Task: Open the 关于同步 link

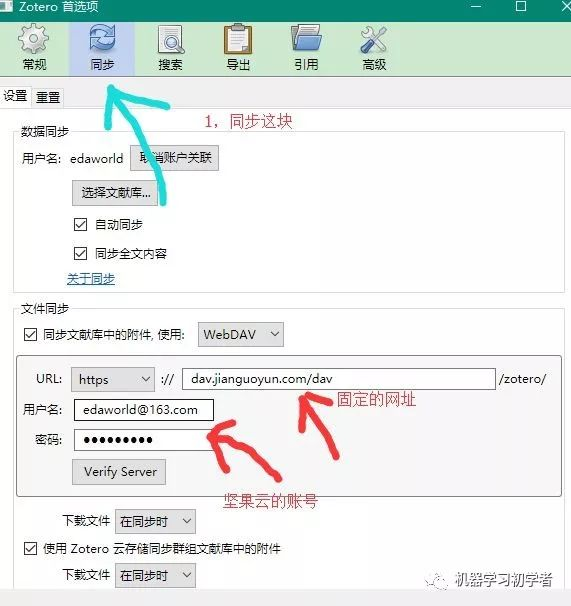Action: click(91, 279)
